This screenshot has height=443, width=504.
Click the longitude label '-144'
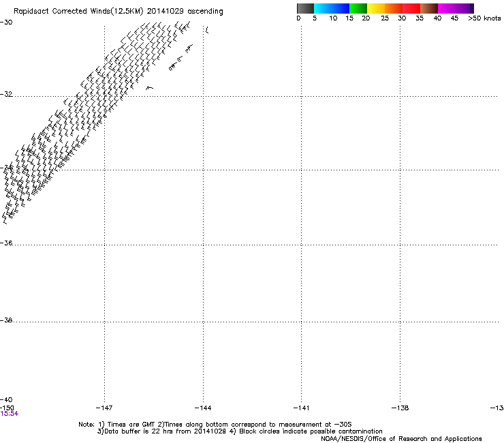pos(203,408)
